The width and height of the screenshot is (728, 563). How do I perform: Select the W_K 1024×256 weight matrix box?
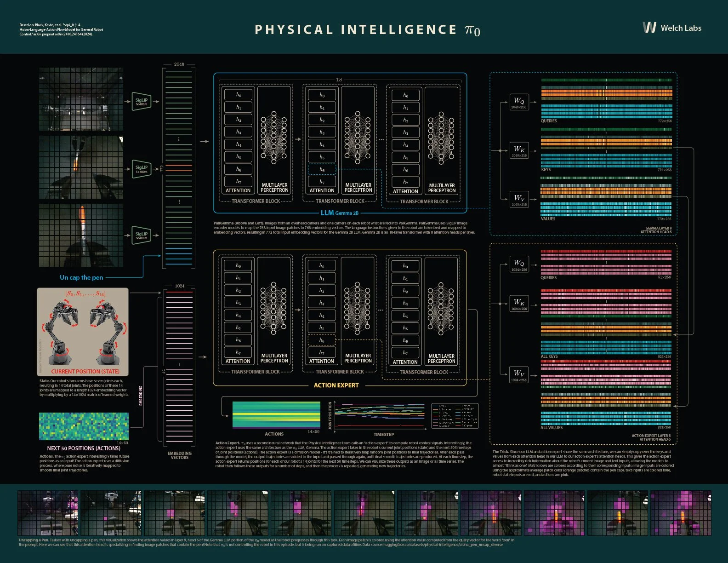(519, 304)
